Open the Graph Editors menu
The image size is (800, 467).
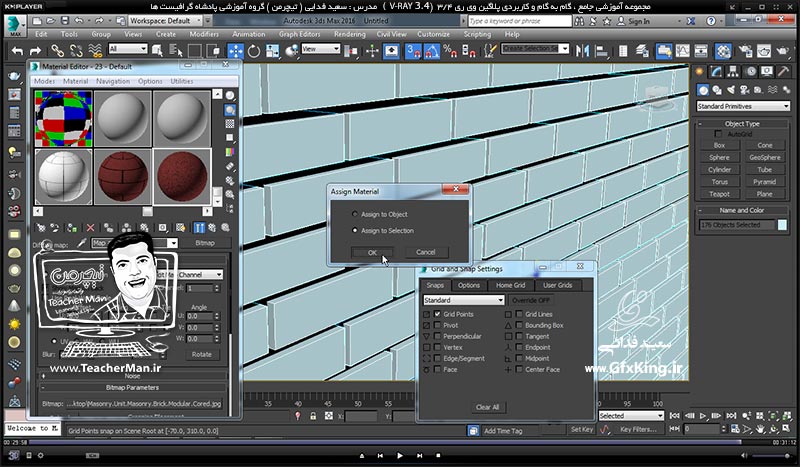tap(299, 34)
